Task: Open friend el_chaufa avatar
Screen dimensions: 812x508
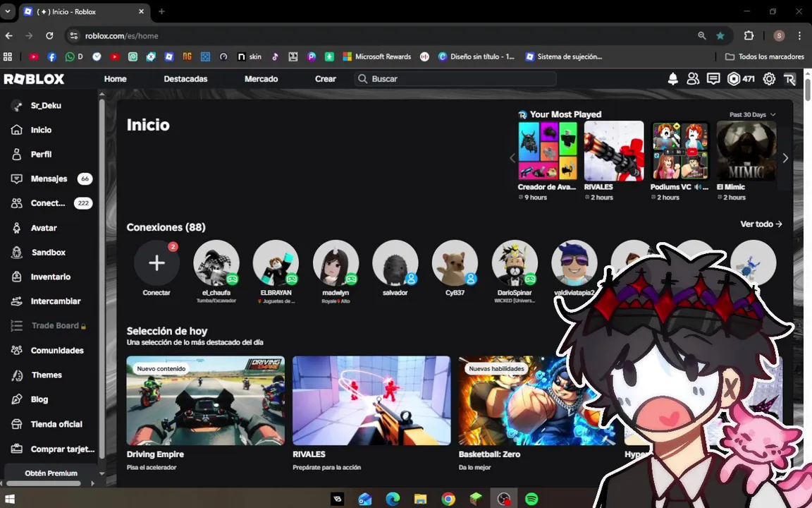Action: (x=216, y=262)
